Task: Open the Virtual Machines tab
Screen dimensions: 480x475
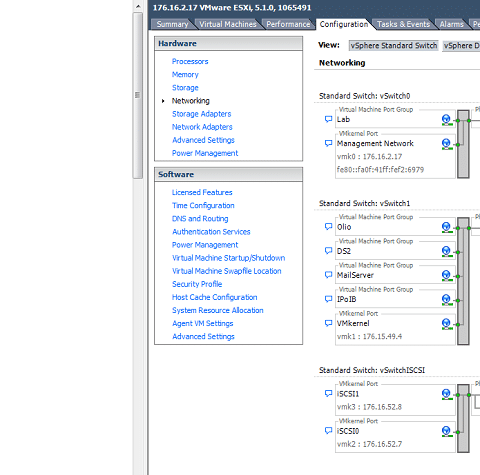Action: click(228, 24)
